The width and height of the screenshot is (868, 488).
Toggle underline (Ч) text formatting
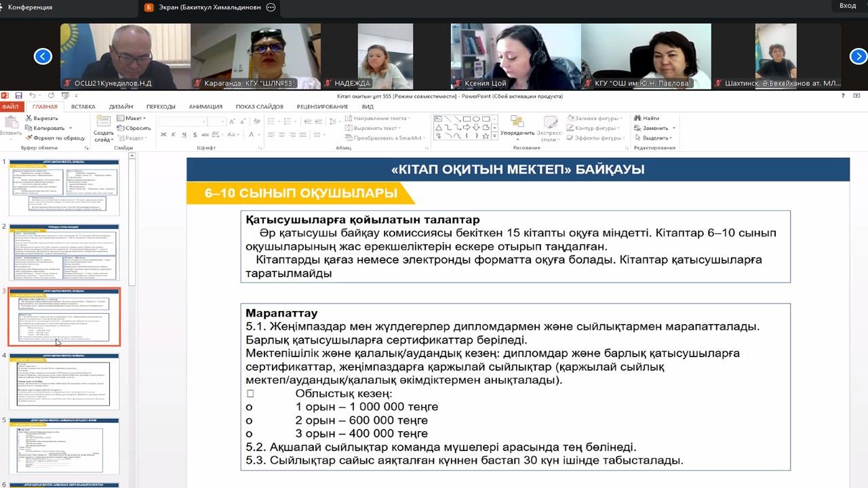182,135
